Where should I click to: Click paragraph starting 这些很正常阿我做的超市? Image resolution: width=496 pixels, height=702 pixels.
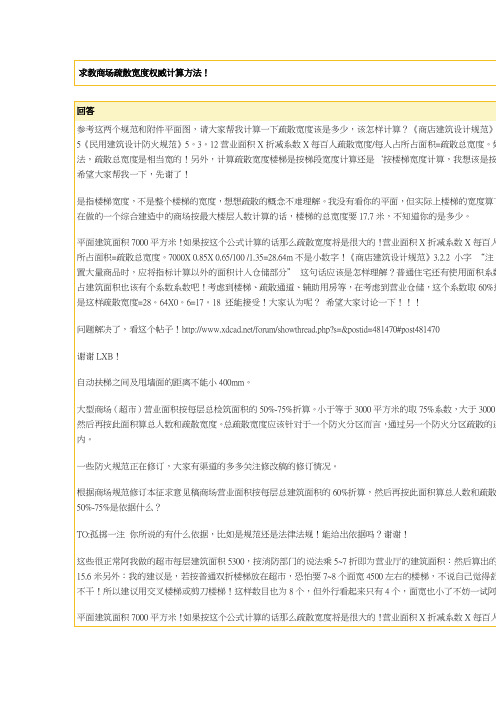[286, 576]
